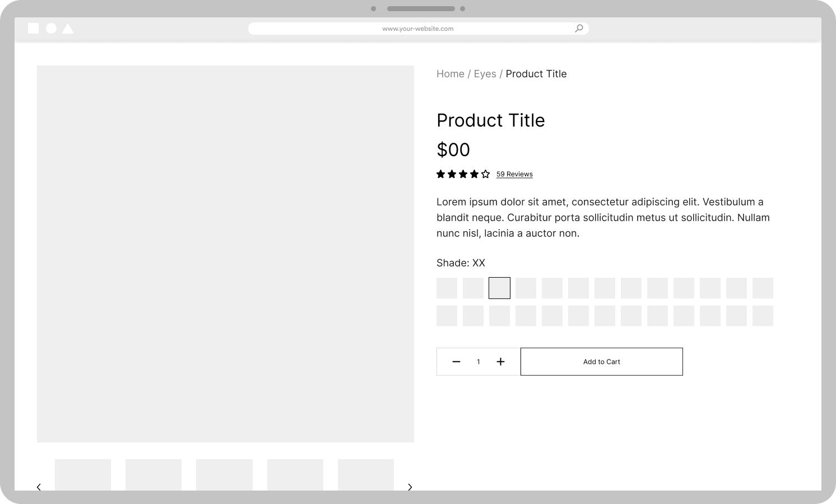
Task: Click the square icon in browser toolbar
Action: tap(34, 29)
